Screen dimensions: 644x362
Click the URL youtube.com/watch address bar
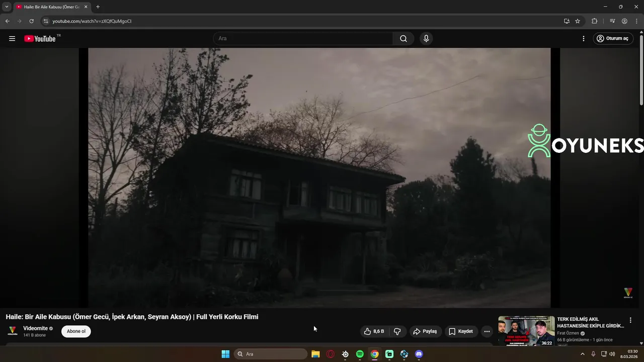(x=92, y=21)
